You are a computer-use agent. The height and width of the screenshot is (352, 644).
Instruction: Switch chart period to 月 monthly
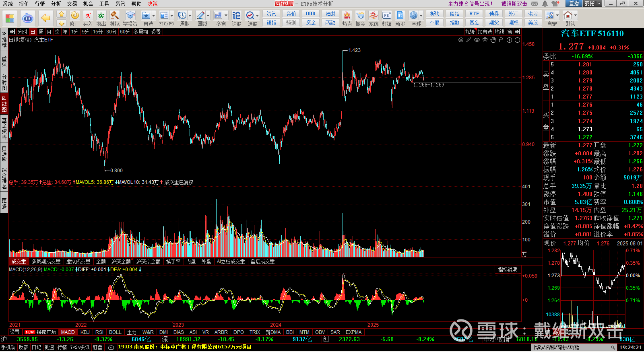[x=49, y=32]
